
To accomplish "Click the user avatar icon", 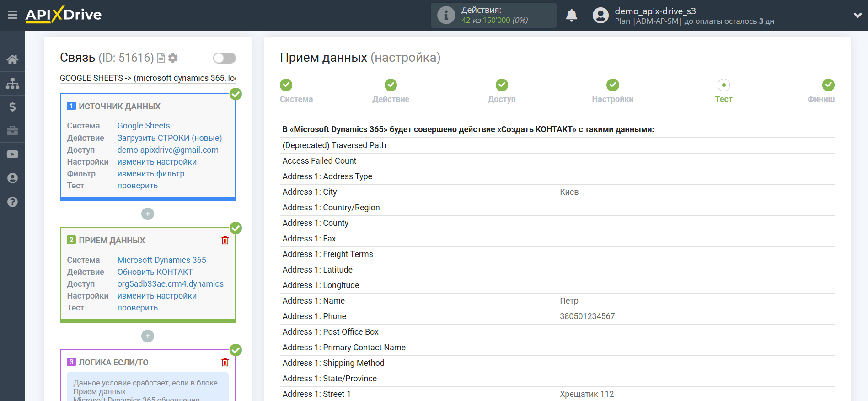I will click(600, 16).
